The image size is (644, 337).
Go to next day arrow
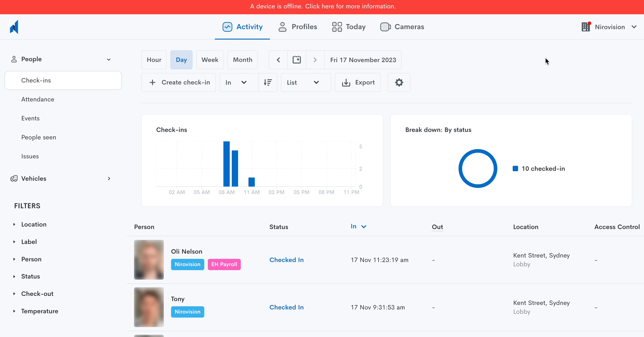point(315,60)
